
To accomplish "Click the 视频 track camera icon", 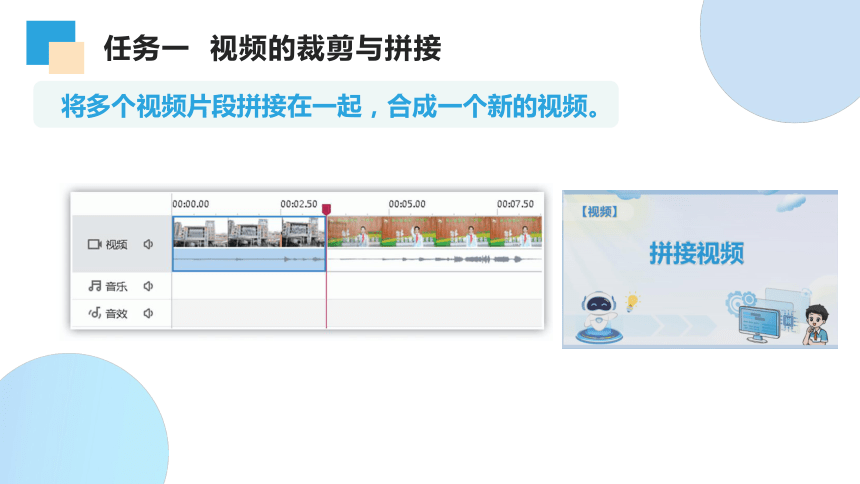I will [x=94, y=244].
